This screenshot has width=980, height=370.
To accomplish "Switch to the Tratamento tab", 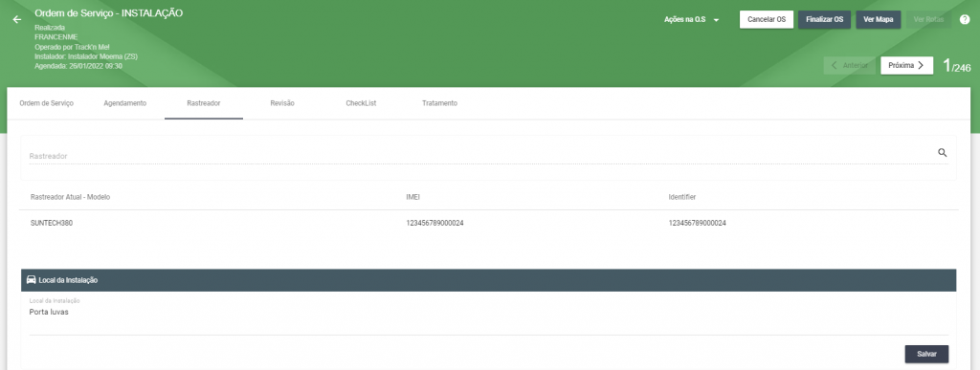I will click(x=439, y=103).
